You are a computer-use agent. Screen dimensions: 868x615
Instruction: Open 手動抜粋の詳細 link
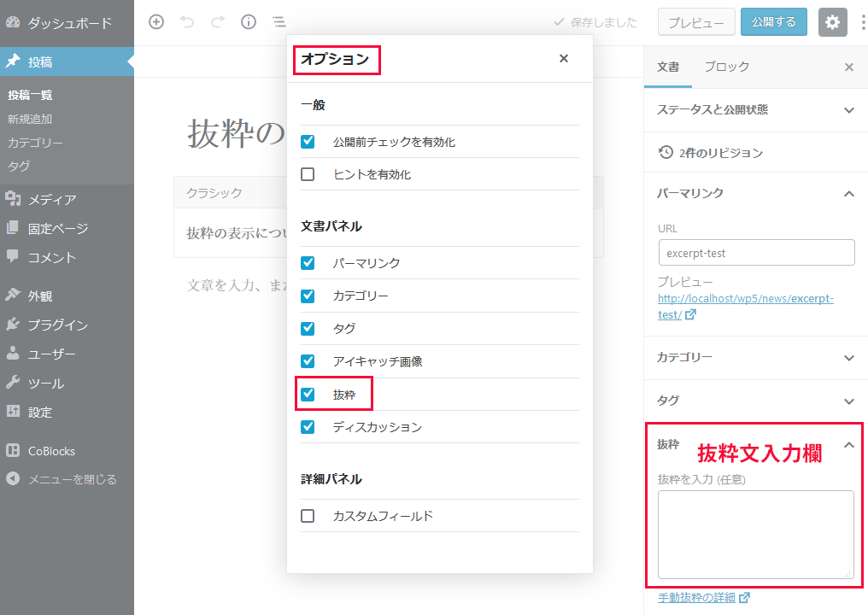click(704, 598)
